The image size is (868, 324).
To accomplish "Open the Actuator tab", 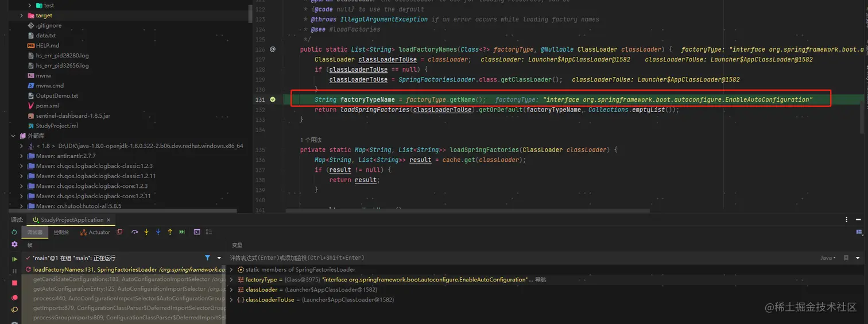I will point(95,232).
